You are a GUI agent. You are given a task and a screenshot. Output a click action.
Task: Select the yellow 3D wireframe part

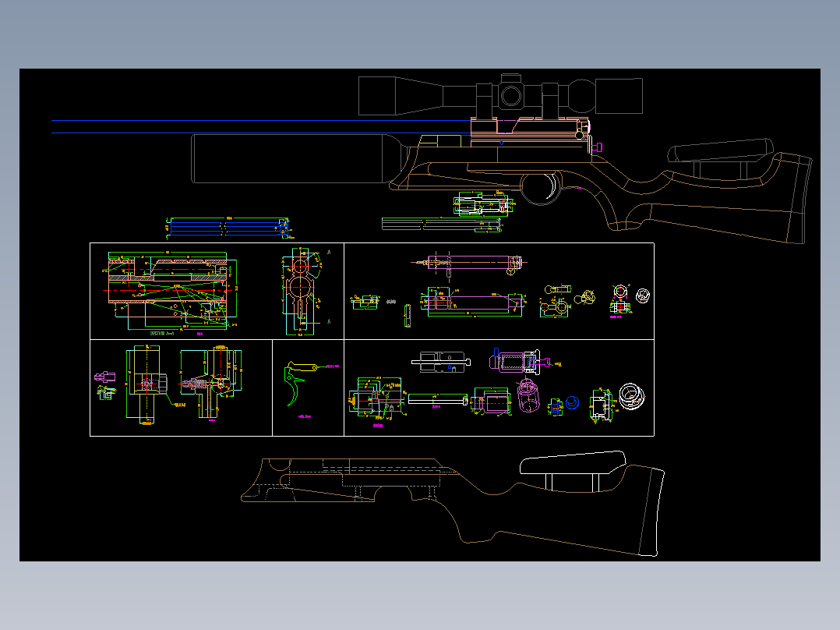tap(585, 296)
